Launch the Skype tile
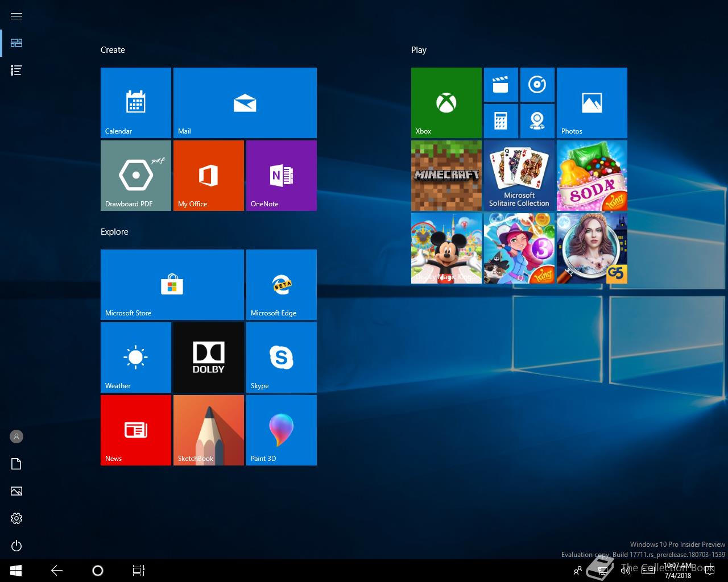728x582 pixels. click(282, 357)
